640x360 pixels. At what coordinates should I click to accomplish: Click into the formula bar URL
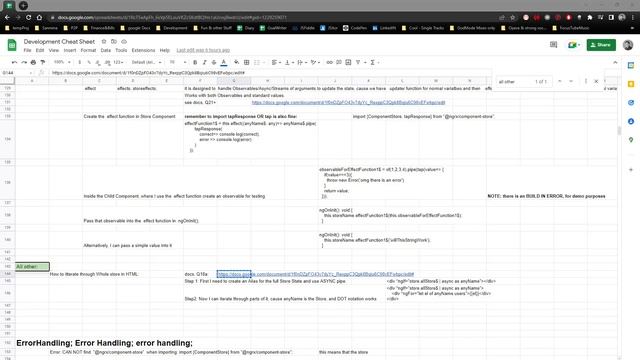(x=148, y=73)
